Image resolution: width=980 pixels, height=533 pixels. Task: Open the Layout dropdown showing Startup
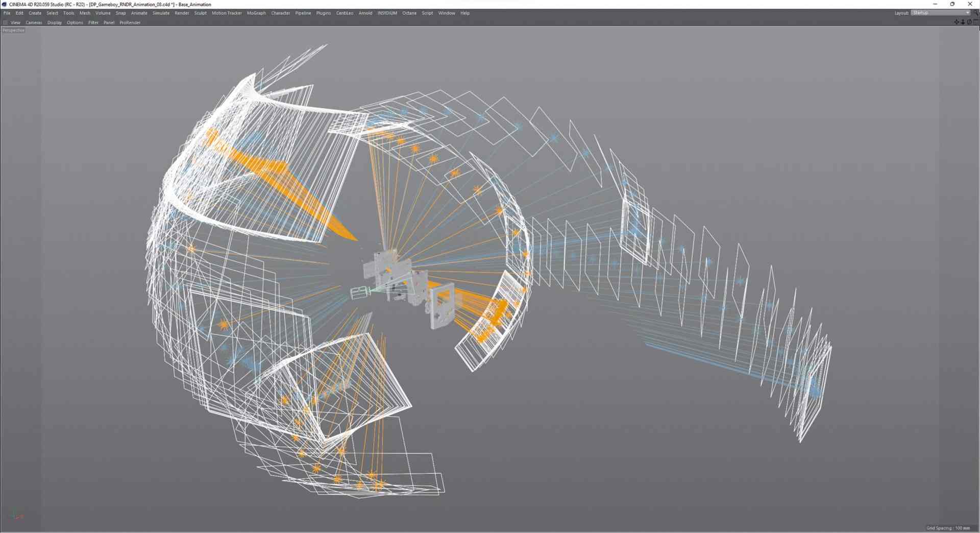(939, 13)
